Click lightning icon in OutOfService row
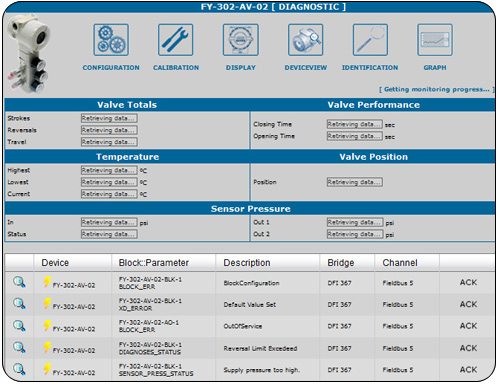500x387 pixels. pyautogui.click(x=47, y=326)
